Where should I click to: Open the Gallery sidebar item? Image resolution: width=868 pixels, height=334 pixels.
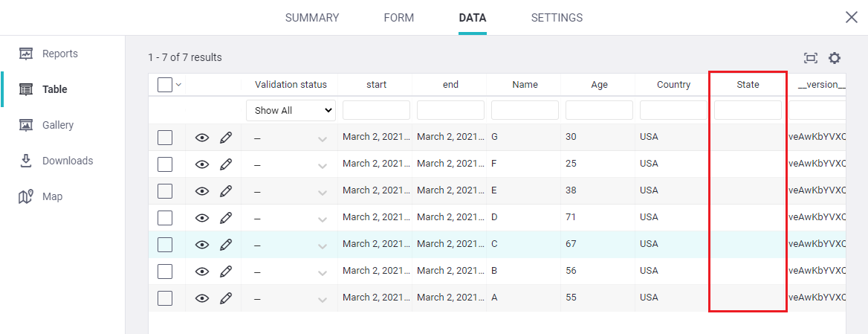click(57, 125)
